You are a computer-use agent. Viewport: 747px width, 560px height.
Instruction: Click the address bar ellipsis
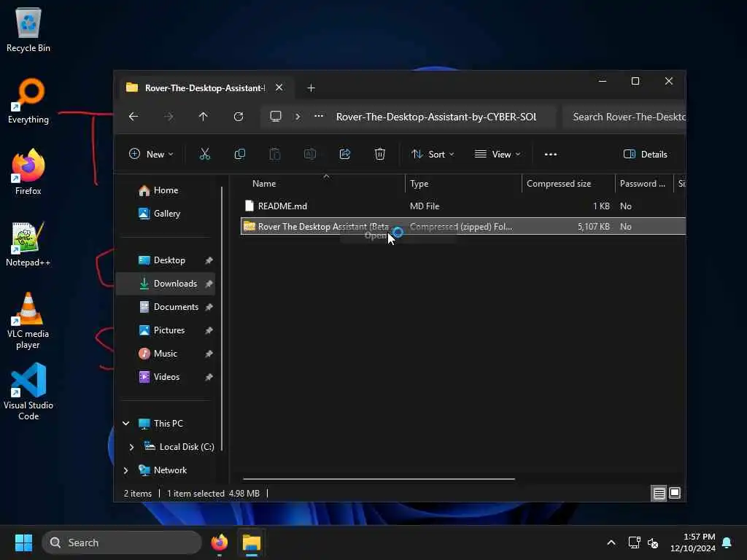[x=319, y=116]
